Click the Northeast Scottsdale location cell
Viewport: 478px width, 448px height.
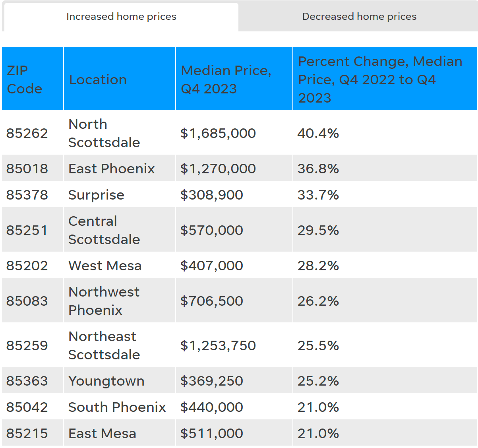coord(104,345)
